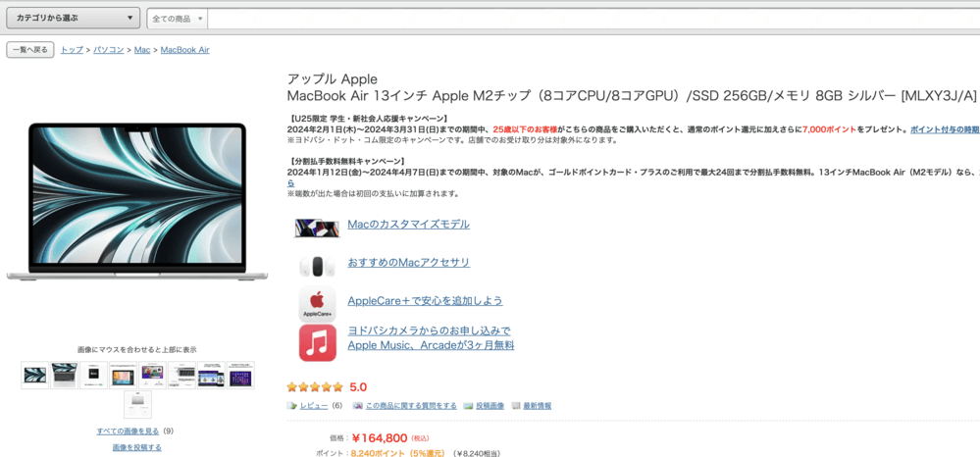
Task: Click the five-star rating stars
Action: point(315,387)
